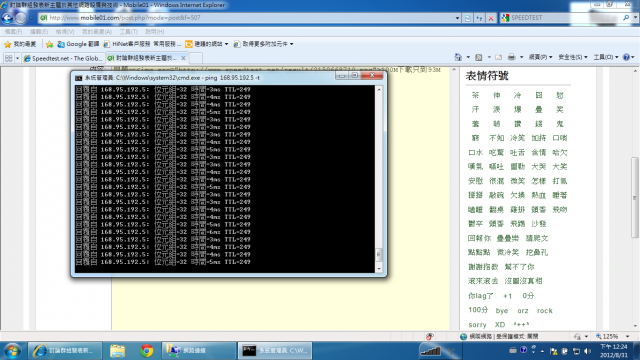Insert the 冷笑 emoticon
Viewport: 640px width, 360px height.
518,138
